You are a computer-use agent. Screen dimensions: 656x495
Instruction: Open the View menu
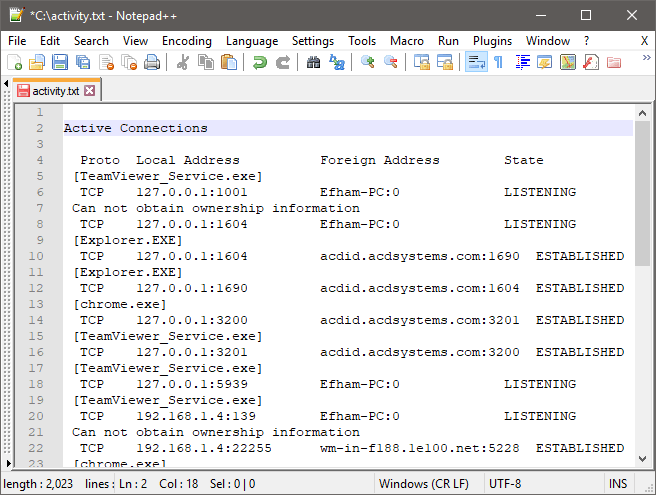tap(135, 41)
